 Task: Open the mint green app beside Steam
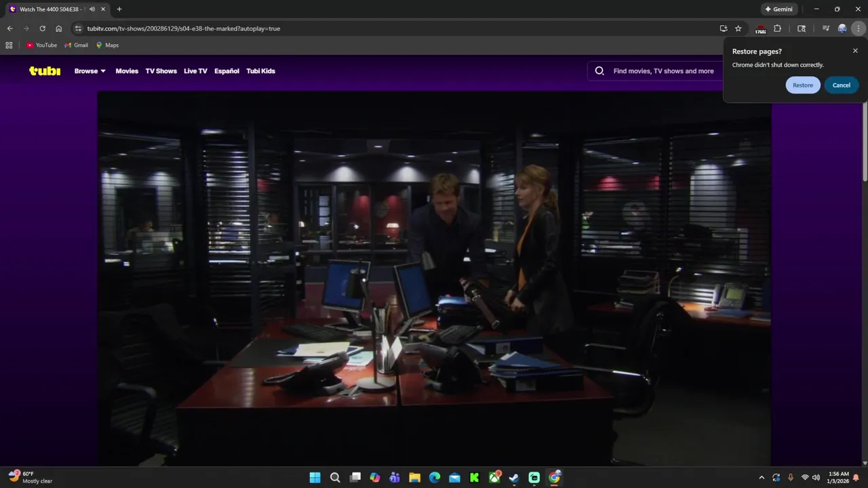[x=534, y=477]
